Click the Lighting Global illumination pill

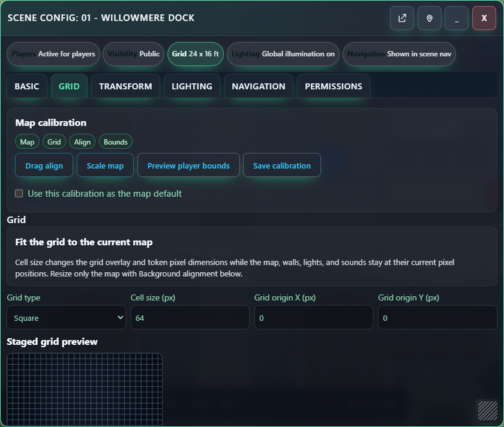tap(283, 54)
